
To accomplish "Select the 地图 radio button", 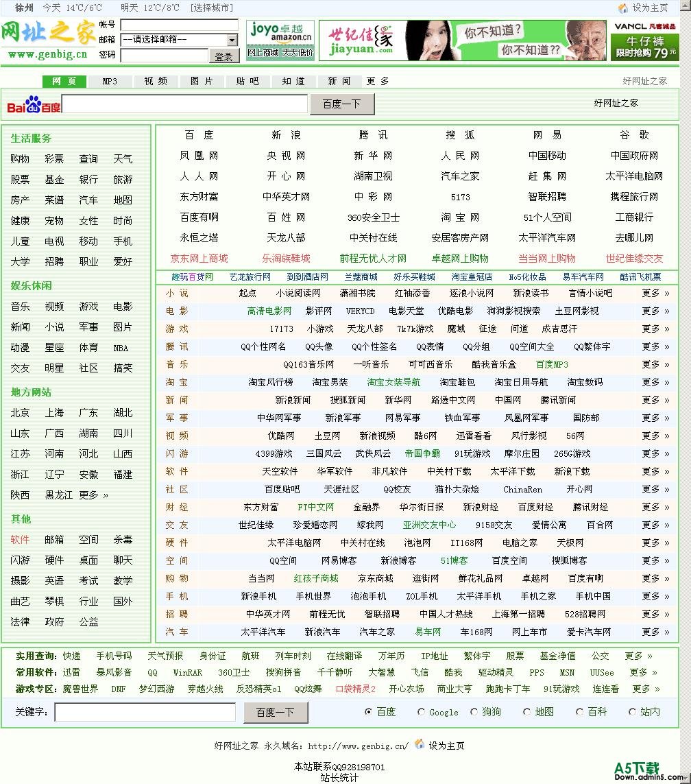I will click(x=526, y=712).
